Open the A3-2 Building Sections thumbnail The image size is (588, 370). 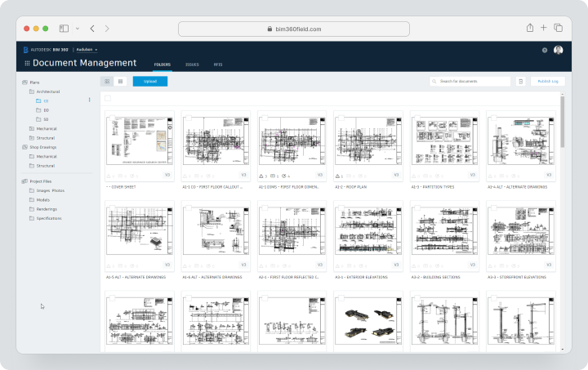444,231
